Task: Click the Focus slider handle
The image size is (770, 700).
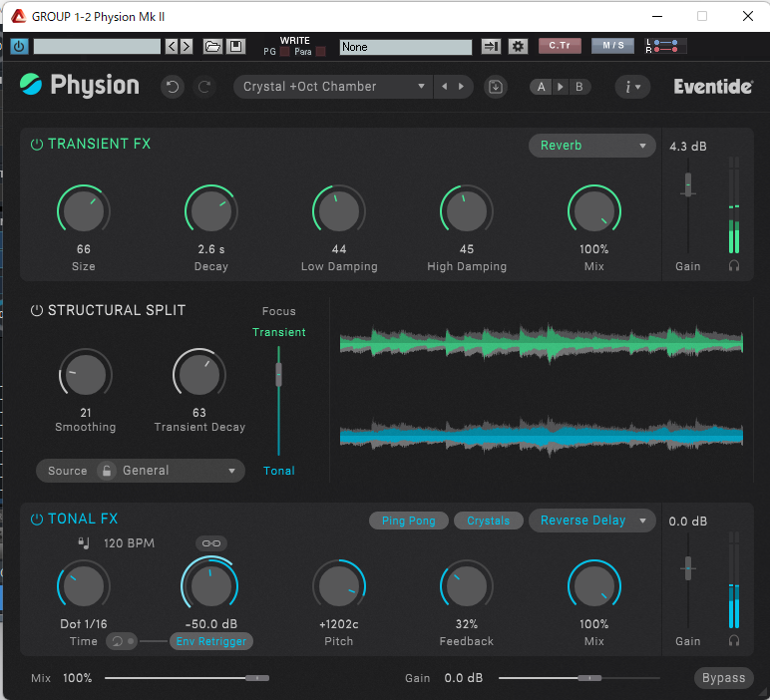Action: coord(278,375)
